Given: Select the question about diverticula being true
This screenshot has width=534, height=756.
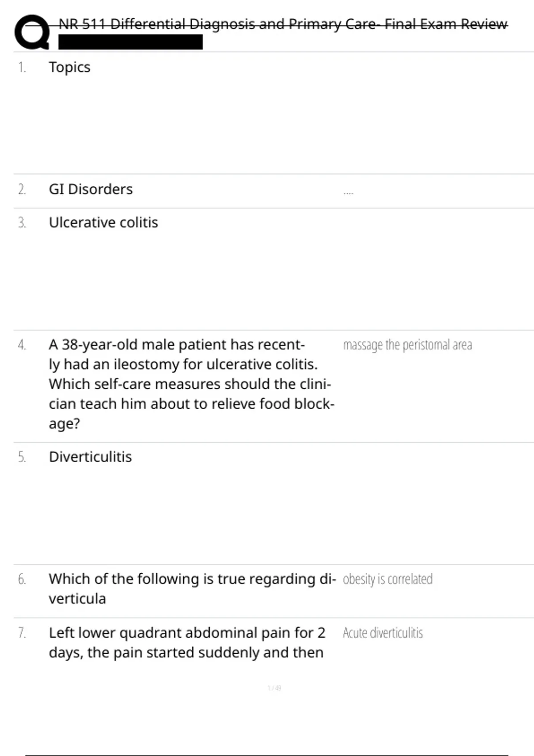Looking at the screenshot, I should pos(192,588).
